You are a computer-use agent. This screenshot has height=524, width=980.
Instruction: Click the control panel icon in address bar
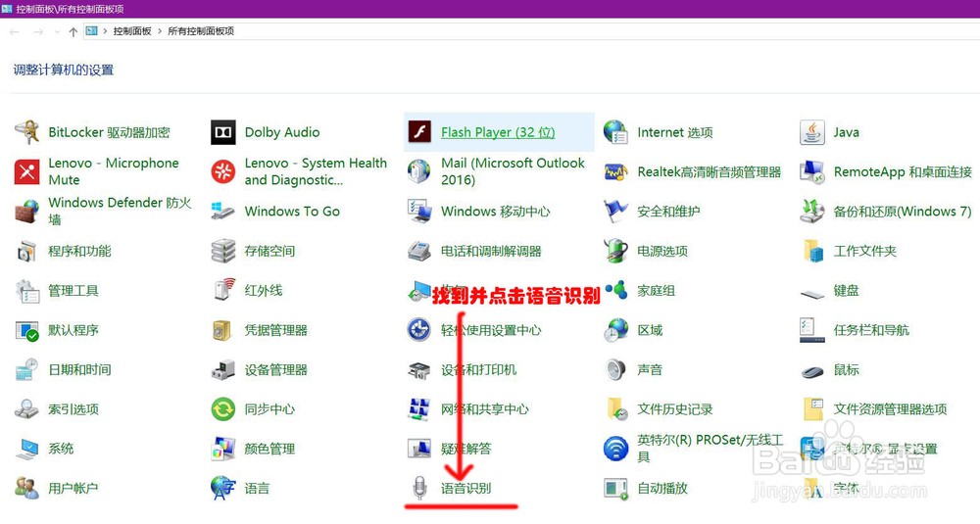(92, 30)
